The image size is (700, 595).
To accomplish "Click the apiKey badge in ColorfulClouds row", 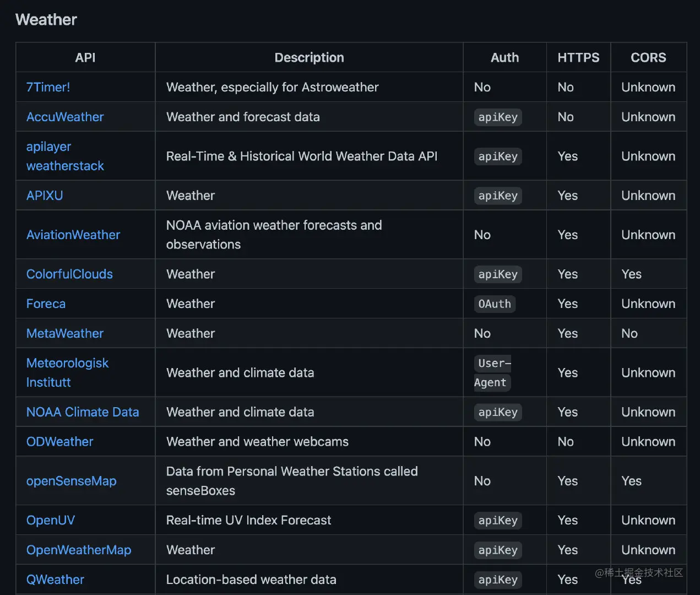I will pos(498,274).
